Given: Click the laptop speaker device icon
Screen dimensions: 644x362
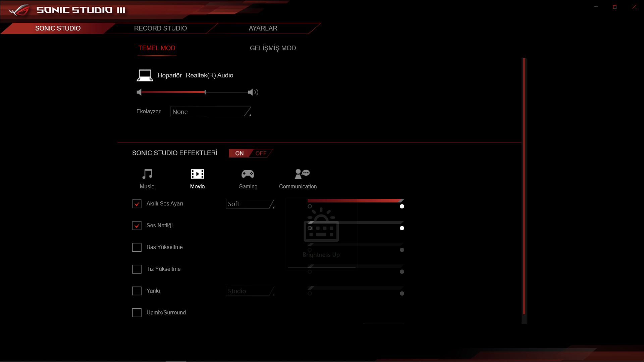Looking at the screenshot, I should click(x=145, y=75).
